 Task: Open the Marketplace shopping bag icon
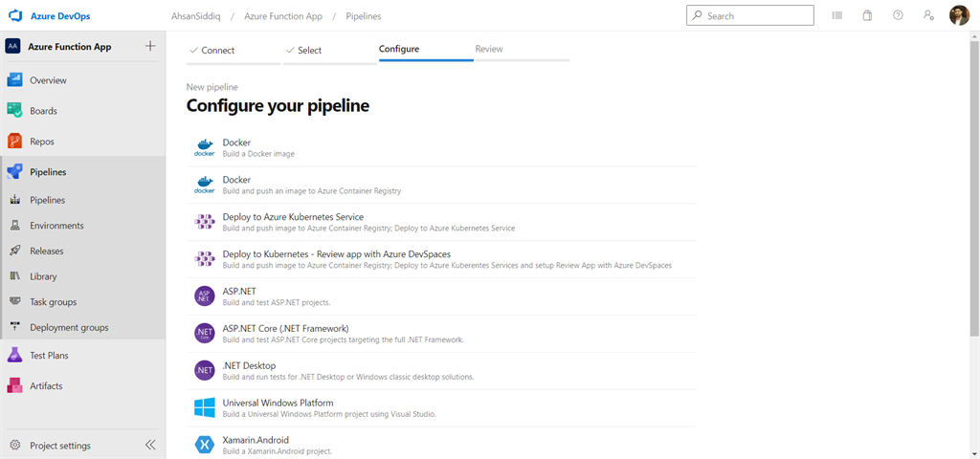(867, 15)
